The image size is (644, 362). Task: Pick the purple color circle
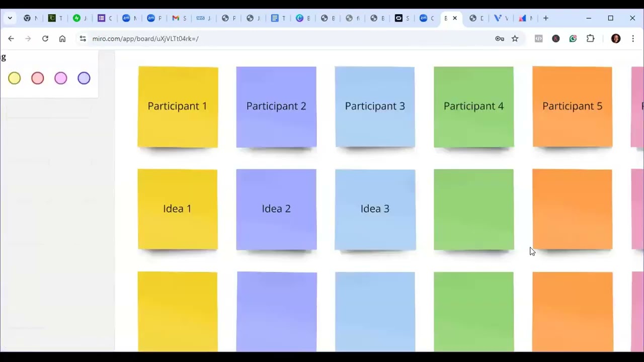84,78
